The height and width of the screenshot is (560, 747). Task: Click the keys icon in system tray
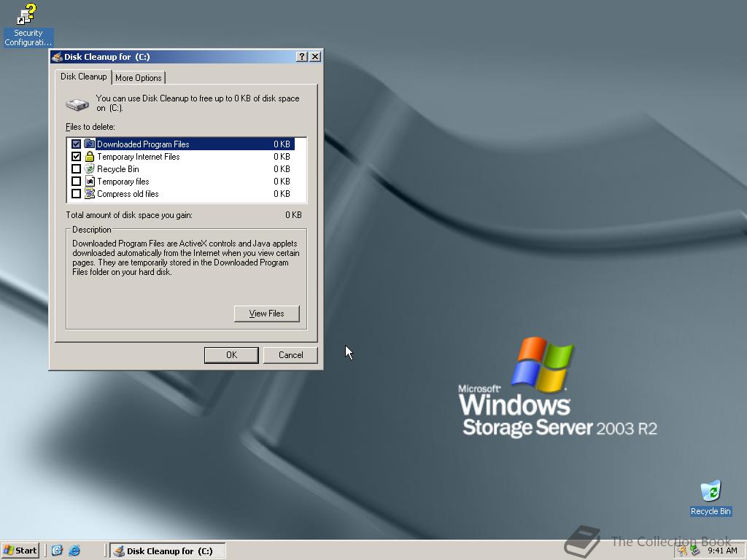tap(683, 551)
